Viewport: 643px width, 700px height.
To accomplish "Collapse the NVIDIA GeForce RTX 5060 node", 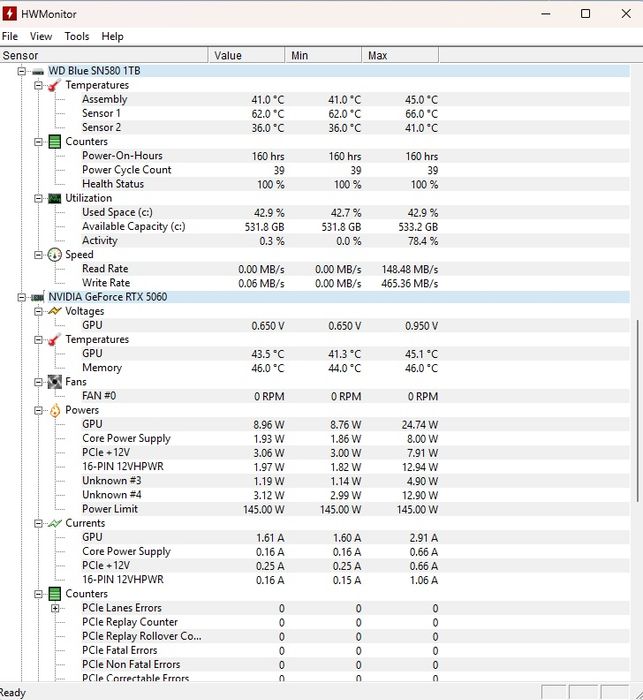I will coord(21,297).
